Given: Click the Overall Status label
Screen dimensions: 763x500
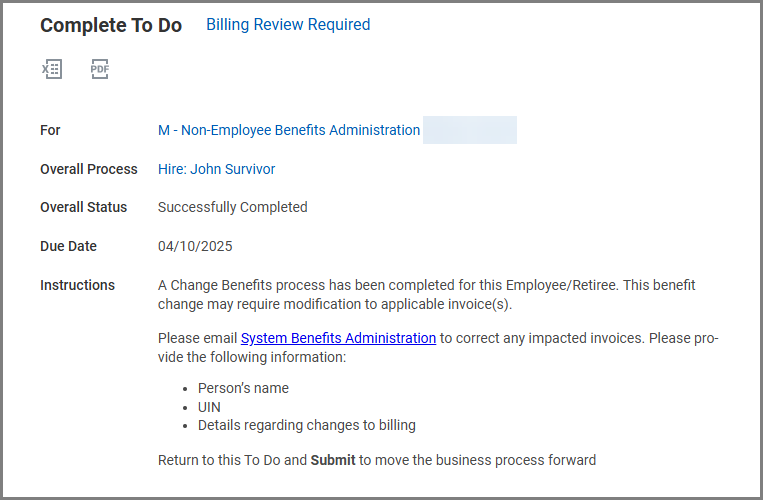Looking at the screenshot, I should tap(84, 207).
